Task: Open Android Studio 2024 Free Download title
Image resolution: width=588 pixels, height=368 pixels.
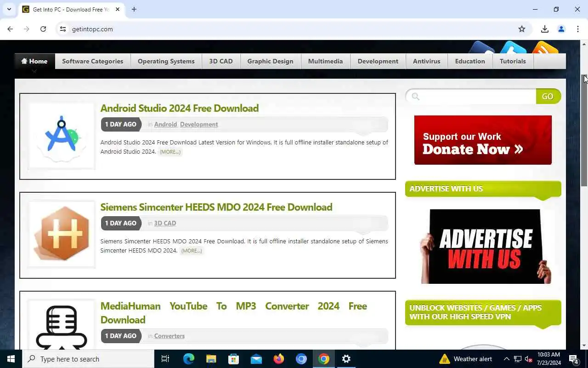Action: click(180, 108)
